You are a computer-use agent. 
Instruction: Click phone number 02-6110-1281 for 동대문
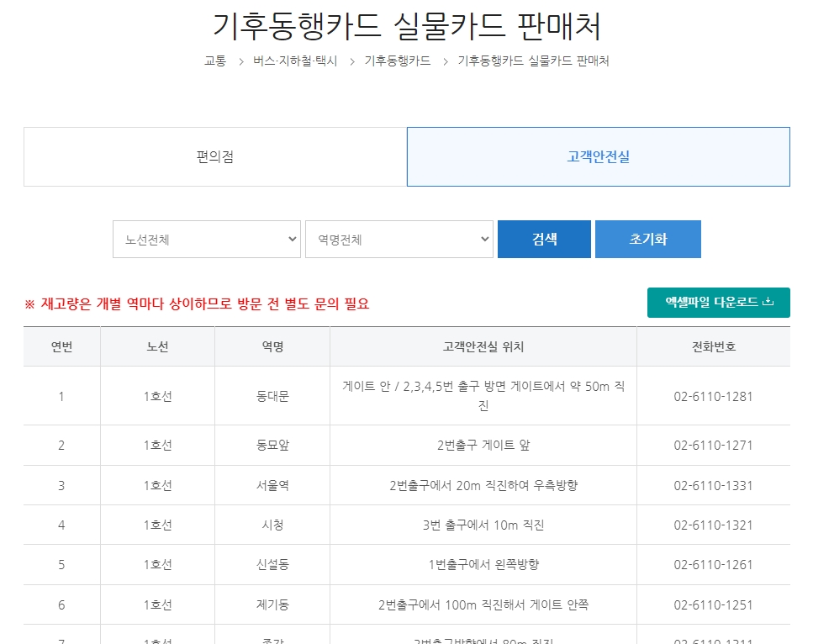714,395
